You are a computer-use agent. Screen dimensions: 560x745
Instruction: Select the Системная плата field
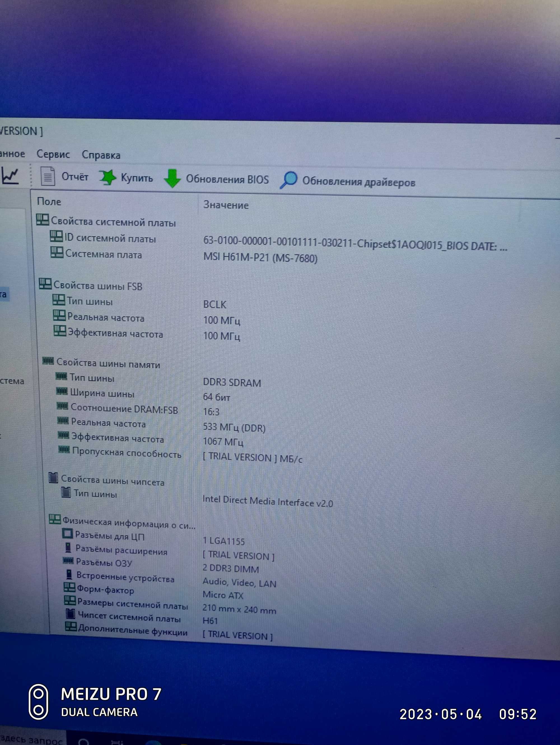[x=104, y=254]
